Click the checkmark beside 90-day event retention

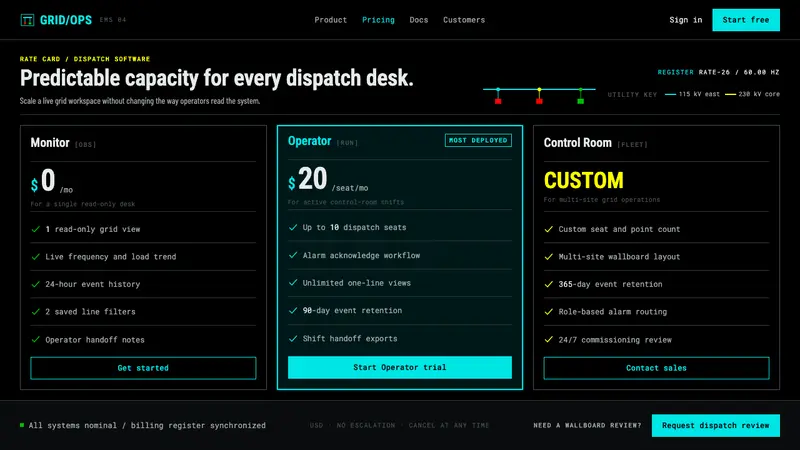(x=293, y=310)
